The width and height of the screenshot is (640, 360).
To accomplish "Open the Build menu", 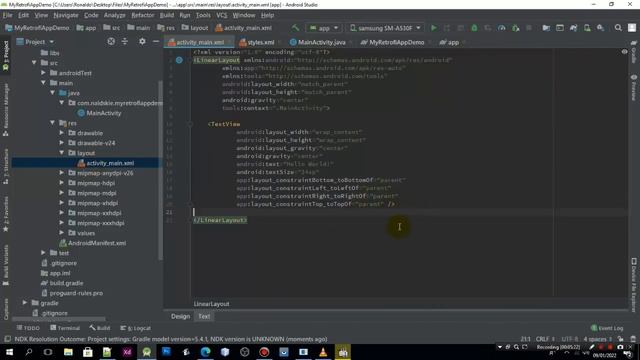I will coord(167,15).
